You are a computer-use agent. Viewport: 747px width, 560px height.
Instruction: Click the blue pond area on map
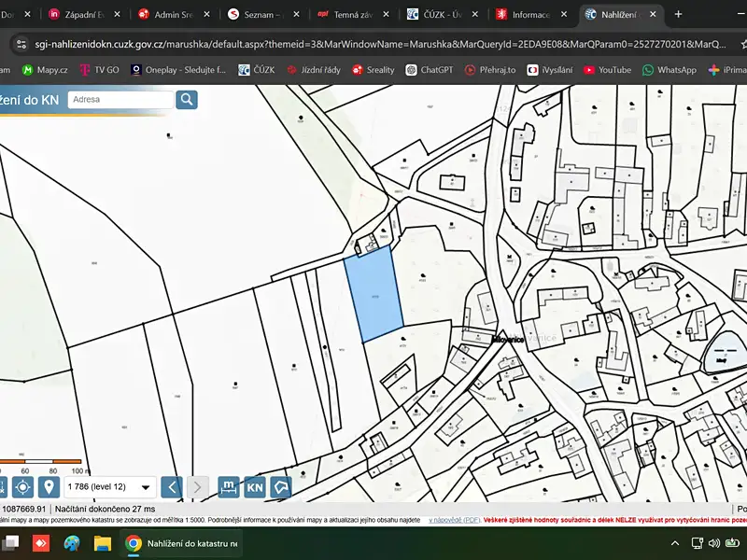point(728,352)
